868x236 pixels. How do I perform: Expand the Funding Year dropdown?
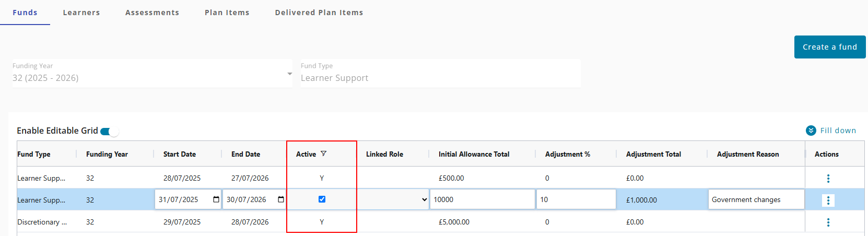point(289,74)
